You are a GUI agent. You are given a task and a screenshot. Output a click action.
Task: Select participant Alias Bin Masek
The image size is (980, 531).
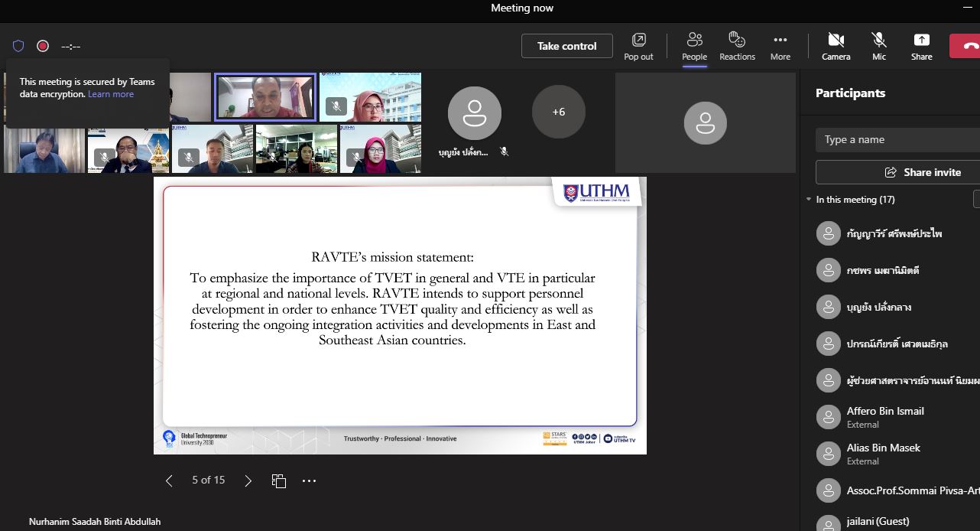[891, 454]
